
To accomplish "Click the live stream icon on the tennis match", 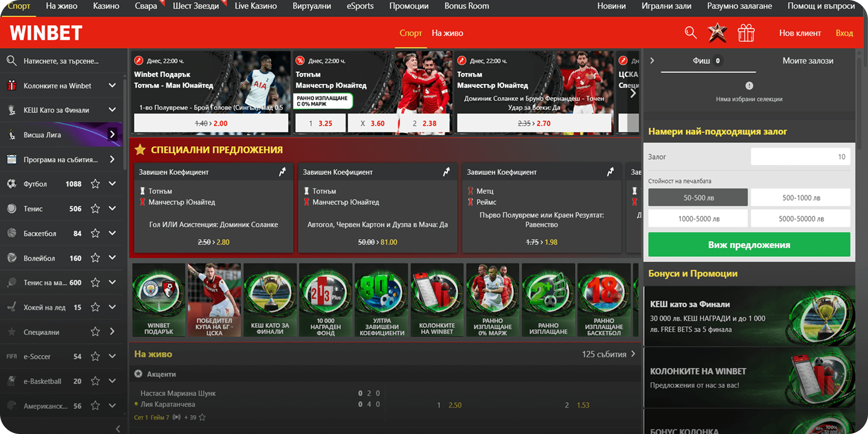I will click(177, 417).
